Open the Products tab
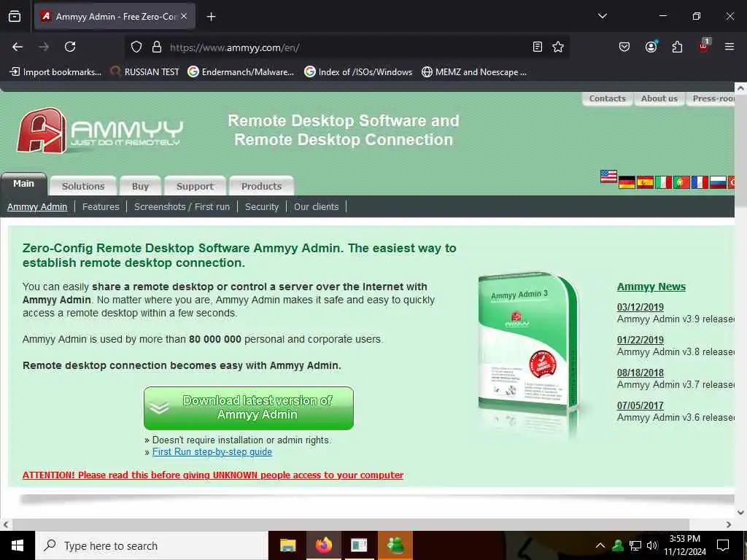 [261, 186]
